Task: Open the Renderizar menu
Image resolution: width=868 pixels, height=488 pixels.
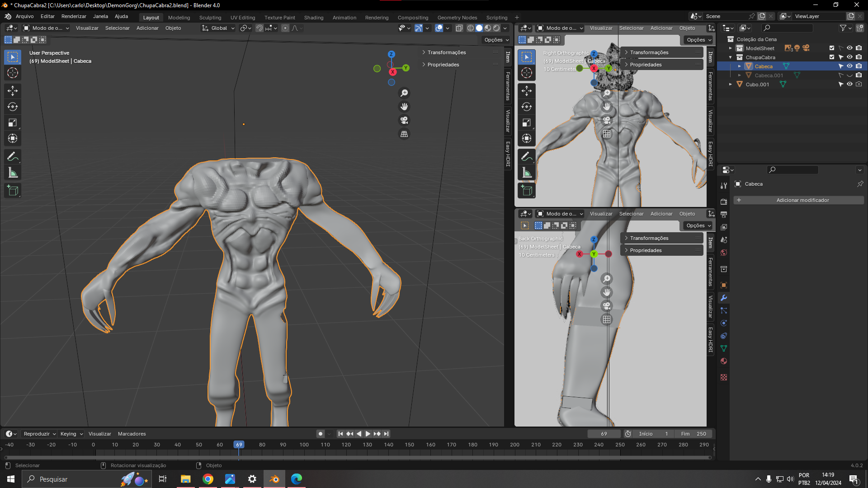Action: pos(74,16)
